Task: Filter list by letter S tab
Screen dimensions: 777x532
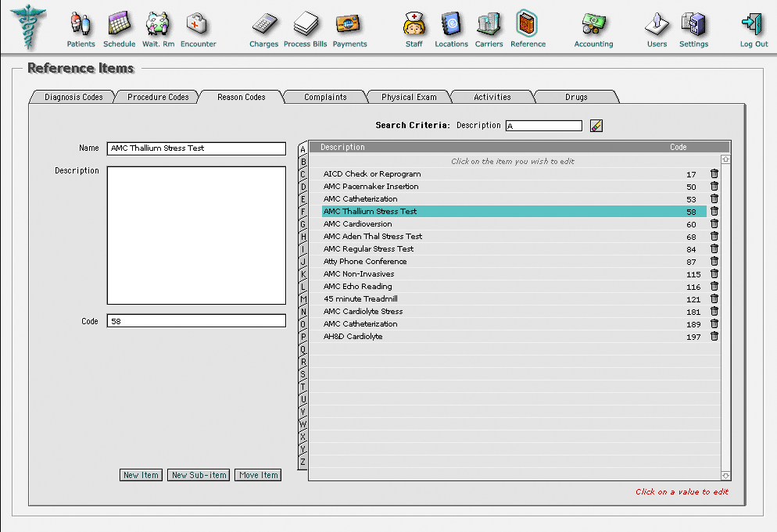Action: pos(303,374)
